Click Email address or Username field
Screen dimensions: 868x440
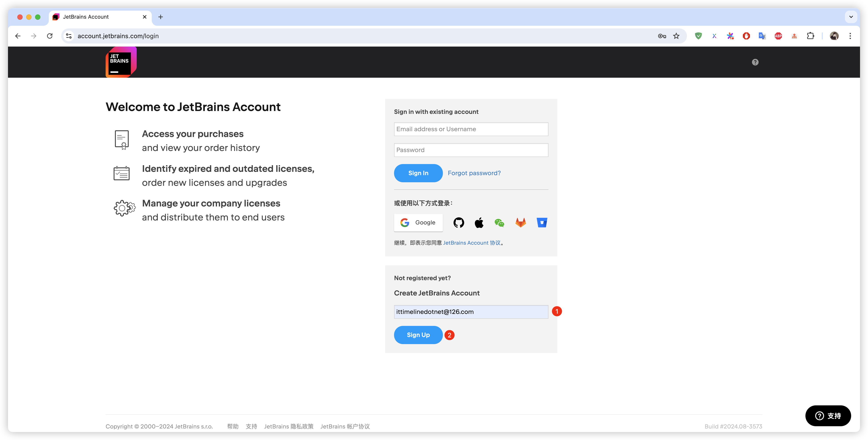[x=471, y=129]
